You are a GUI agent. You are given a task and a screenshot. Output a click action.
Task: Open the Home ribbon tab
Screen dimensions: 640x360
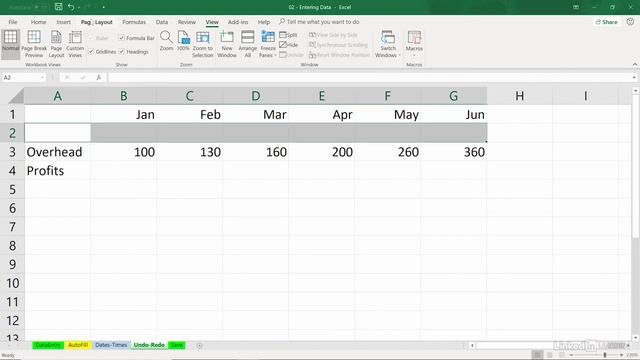[x=38, y=22]
